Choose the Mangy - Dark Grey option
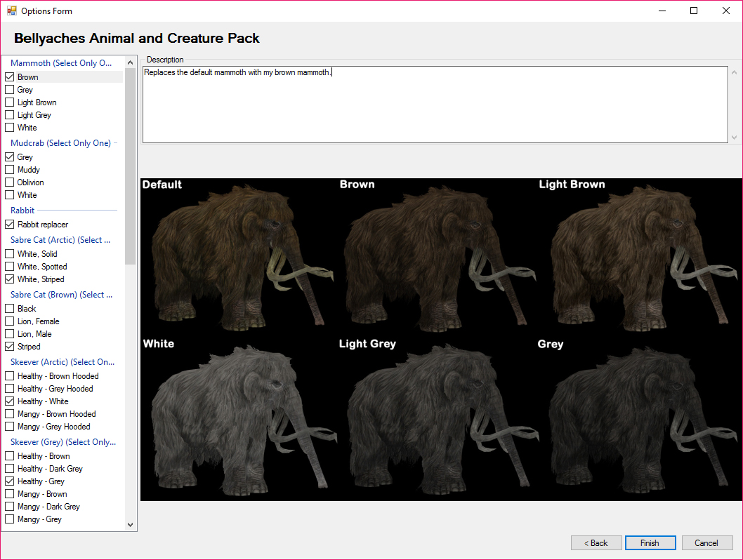This screenshot has height=560, width=743. coord(9,507)
